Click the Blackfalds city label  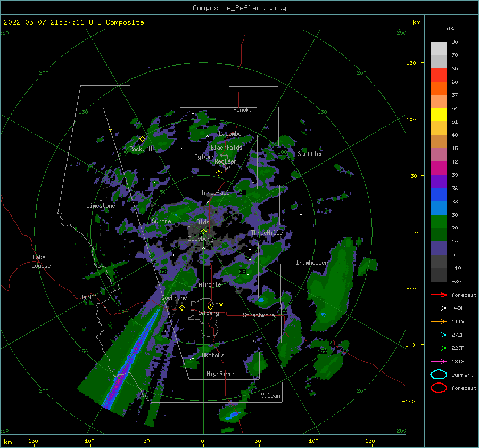(x=226, y=148)
